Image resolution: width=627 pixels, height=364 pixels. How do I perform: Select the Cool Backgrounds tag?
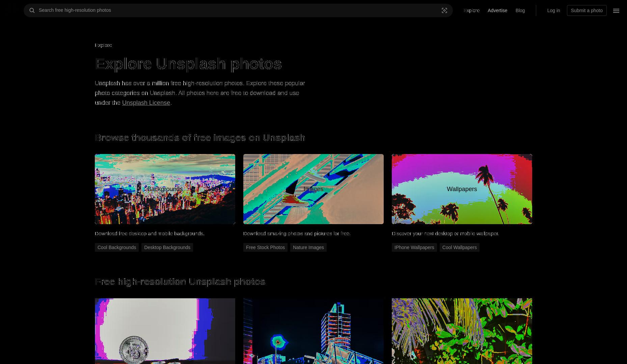[x=117, y=247]
